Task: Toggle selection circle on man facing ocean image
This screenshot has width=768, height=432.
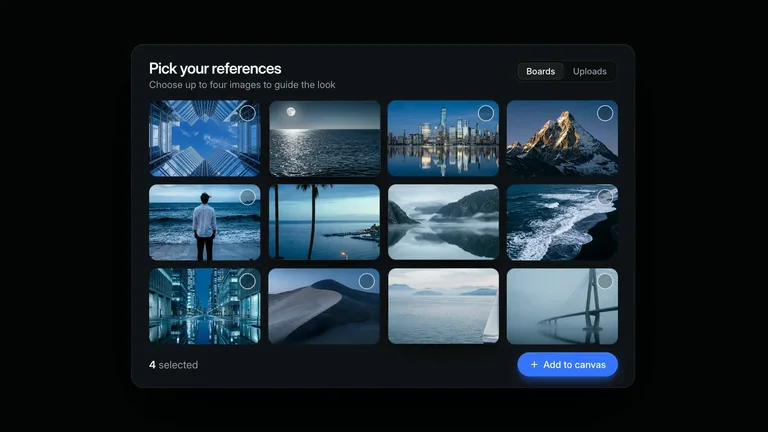Action: point(247,197)
